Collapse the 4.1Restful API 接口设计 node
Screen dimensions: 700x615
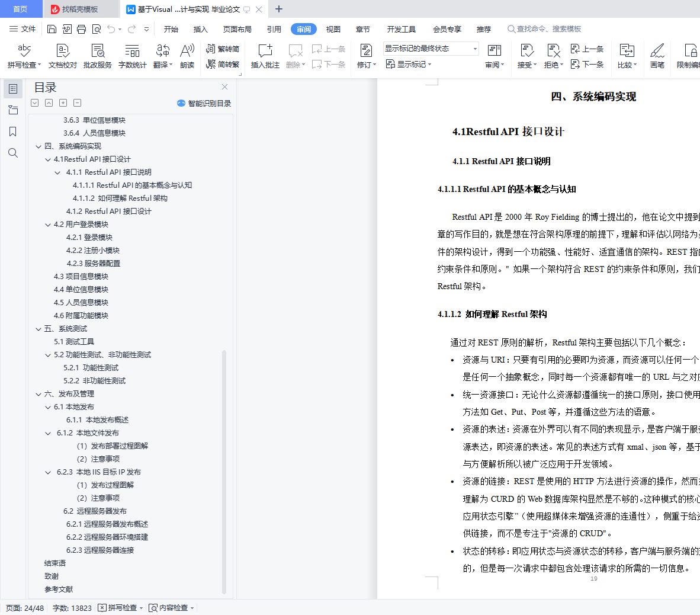(x=48, y=159)
